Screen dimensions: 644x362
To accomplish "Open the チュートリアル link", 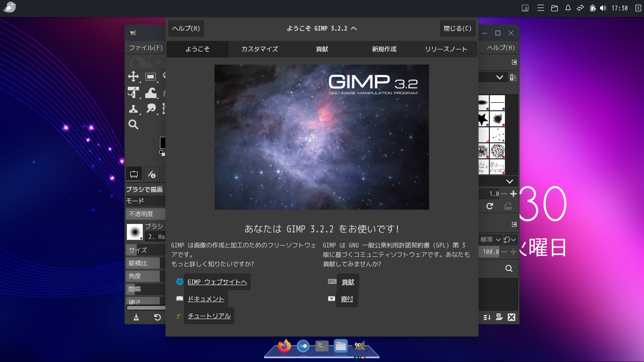I will pos(209,316).
